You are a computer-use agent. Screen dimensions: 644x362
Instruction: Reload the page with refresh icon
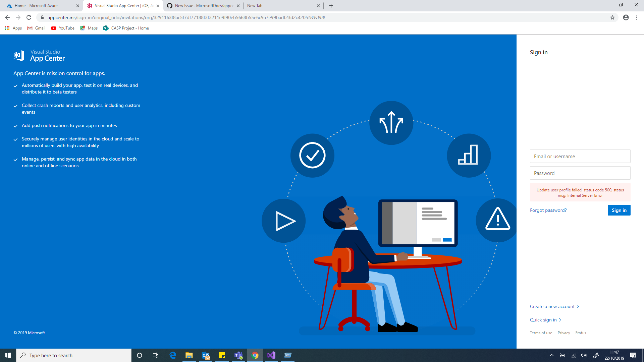pyautogui.click(x=29, y=17)
